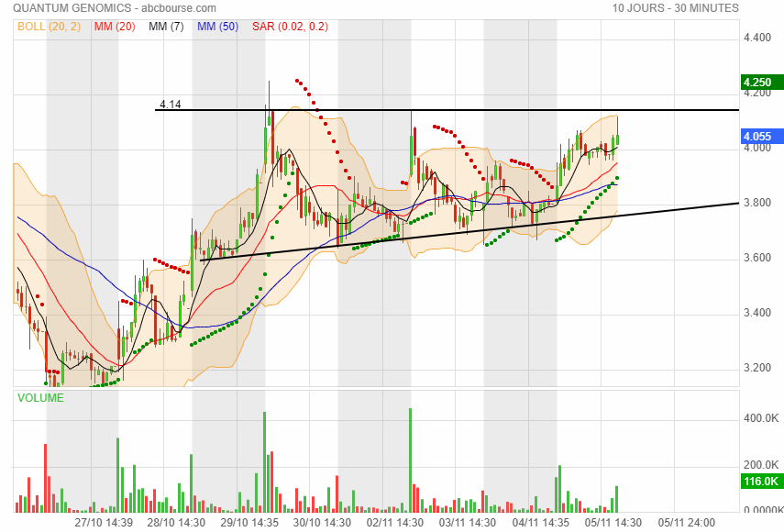The height and width of the screenshot is (532, 784).
Task: Click the 200.0K volume axis value
Action: (x=761, y=464)
